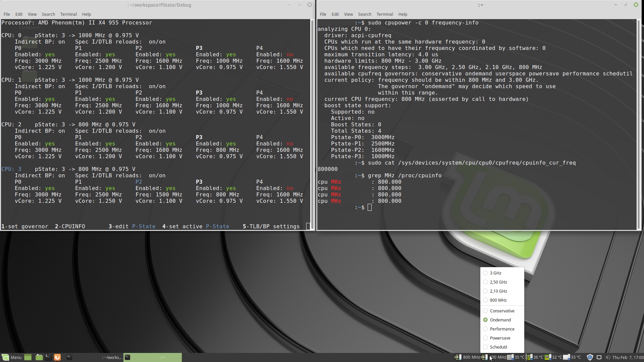Choose the Powersave governor

tap(500, 338)
